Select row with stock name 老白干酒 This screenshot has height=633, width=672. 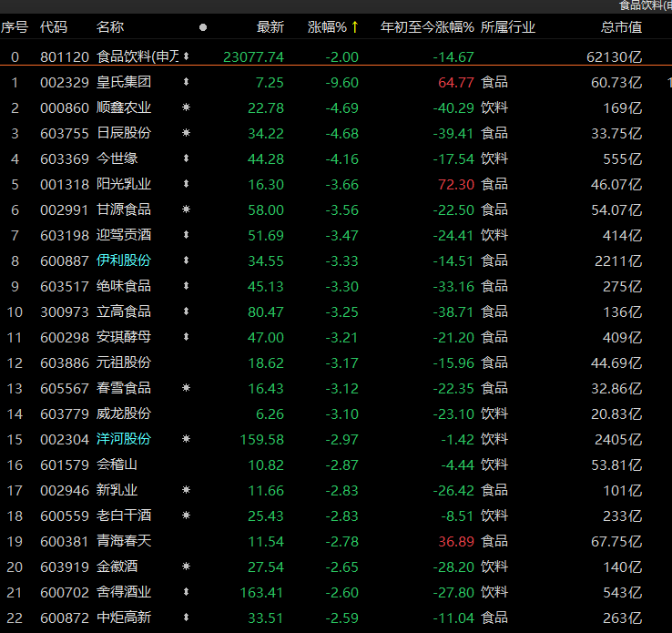pos(124,516)
